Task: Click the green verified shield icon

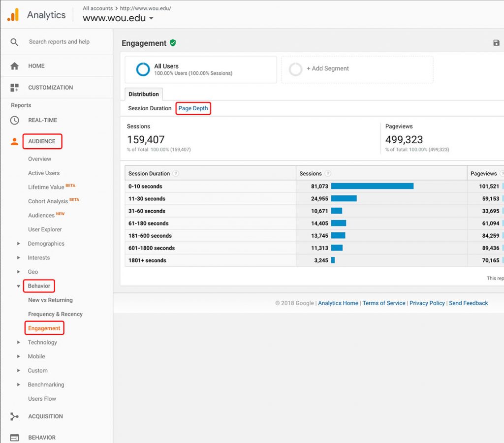Action: (x=173, y=43)
